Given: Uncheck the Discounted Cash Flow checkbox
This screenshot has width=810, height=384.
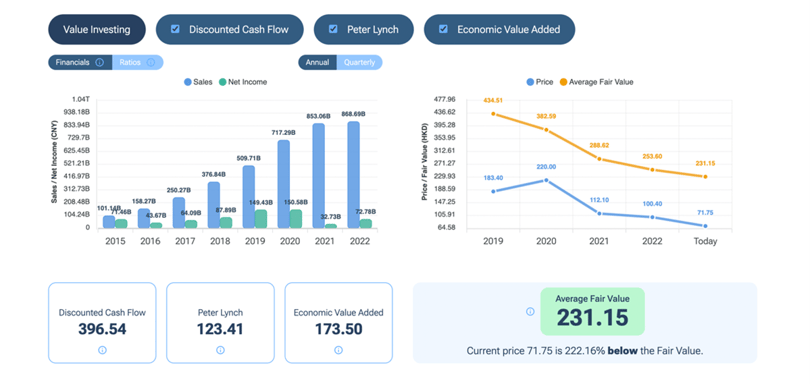Looking at the screenshot, I should coord(175,29).
